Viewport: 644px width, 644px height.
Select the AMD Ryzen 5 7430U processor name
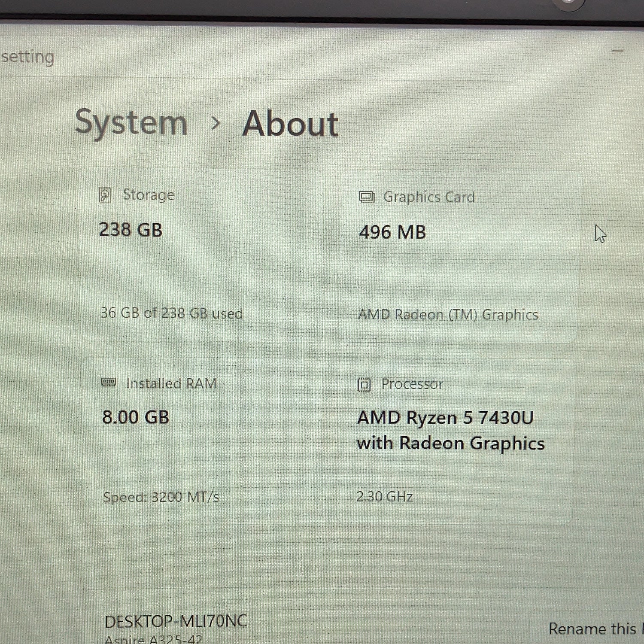tap(451, 430)
